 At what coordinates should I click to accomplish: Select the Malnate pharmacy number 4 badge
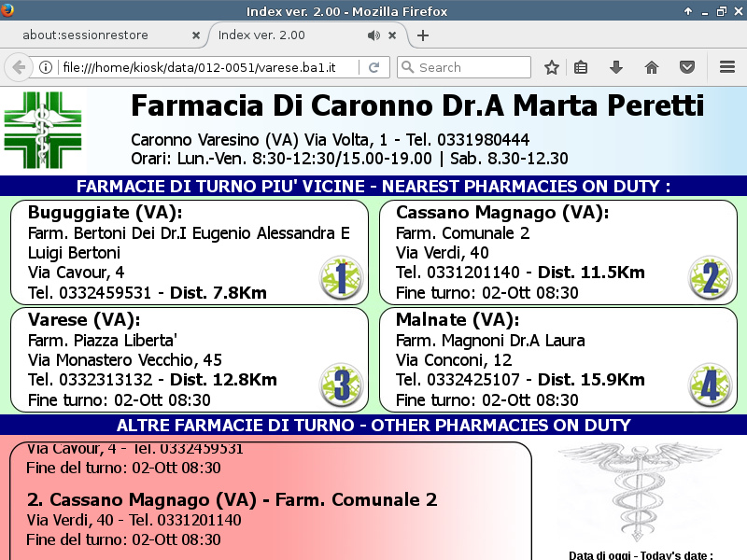pos(710,384)
